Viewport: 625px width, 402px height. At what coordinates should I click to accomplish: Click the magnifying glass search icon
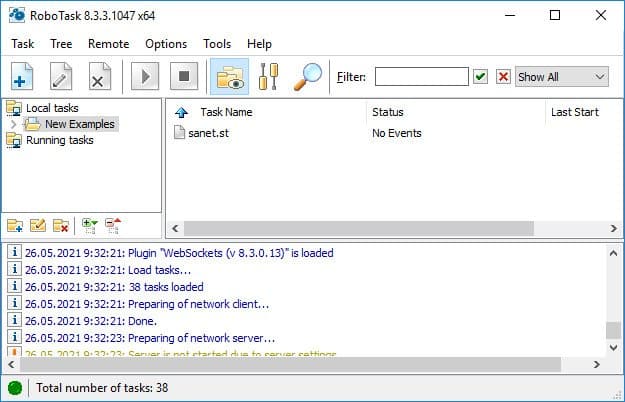pyautogui.click(x=307, y=77)
